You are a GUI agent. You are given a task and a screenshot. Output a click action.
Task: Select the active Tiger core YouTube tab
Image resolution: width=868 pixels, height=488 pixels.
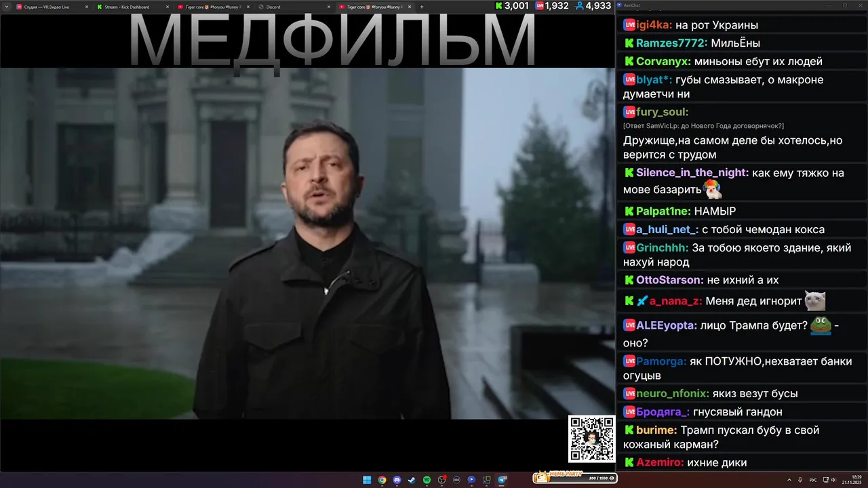(374, 7)
